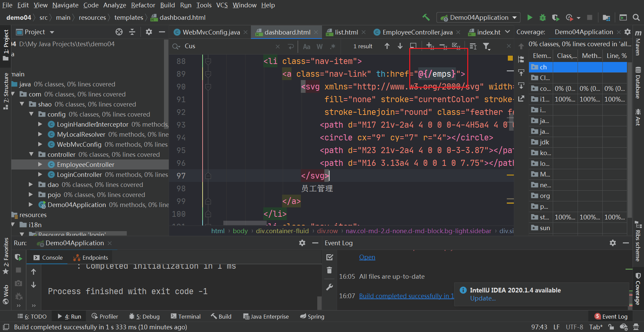644x332 pixels.
Task: Click the find bar search input field
Action: [x=228, y=46]
